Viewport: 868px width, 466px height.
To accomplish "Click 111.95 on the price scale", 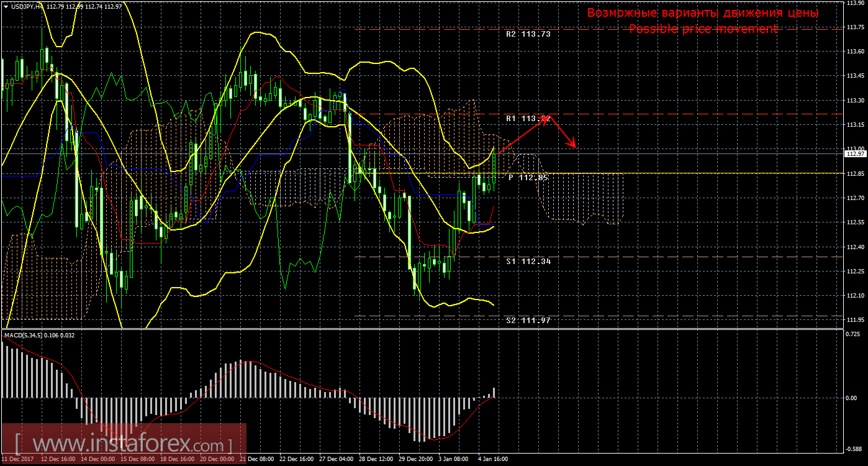I will pyautogui.click(x=856, y=319).
